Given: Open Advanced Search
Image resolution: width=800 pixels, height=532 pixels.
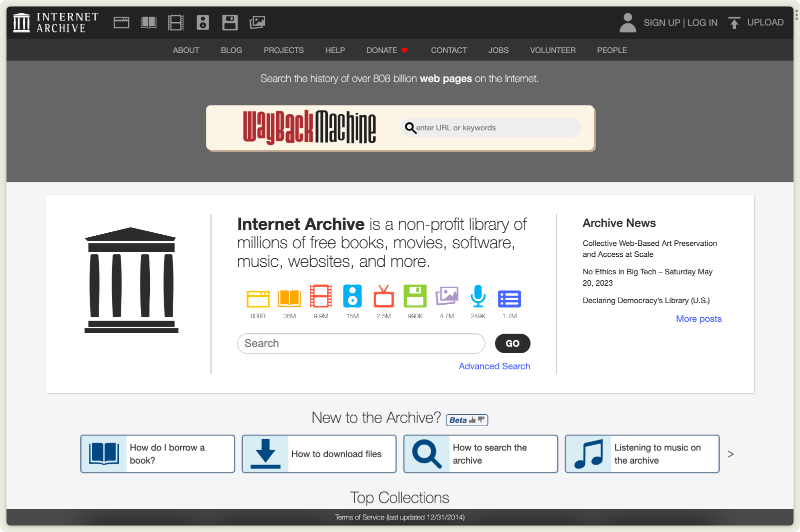Looking at the screenshot, I should [494, 366].
